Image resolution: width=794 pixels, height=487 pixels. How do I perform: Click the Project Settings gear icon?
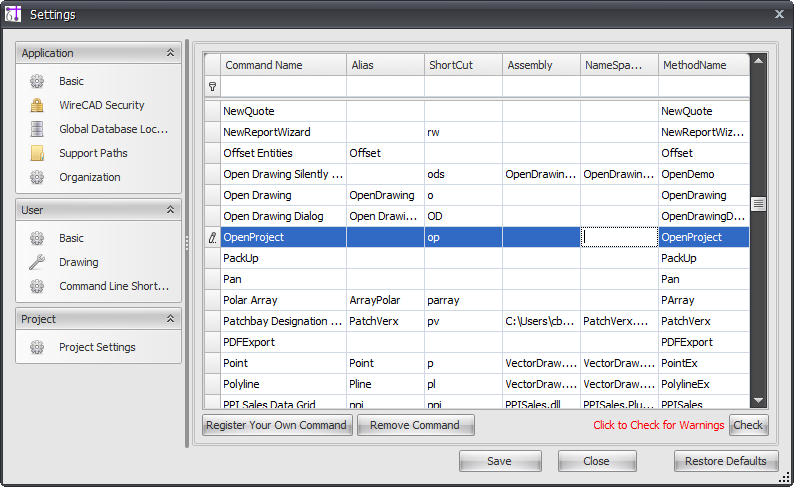[x=37, y=347]
